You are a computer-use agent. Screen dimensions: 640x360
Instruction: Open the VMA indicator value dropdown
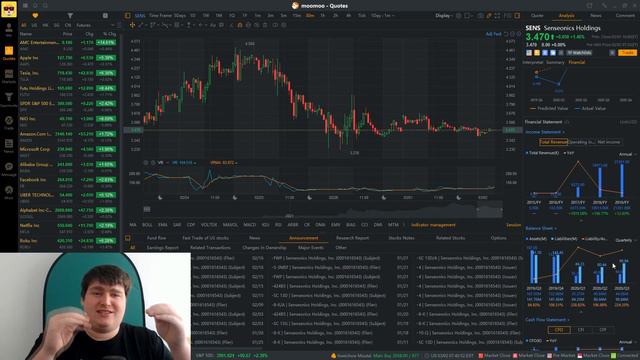[x=223, y=162]
